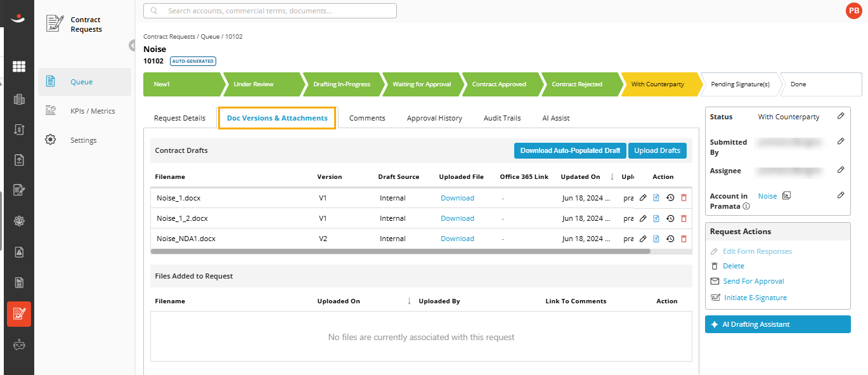Image resolution: width=868 pixels, height=375 pixels.
Task: Download the Noise_1_2.docx file
Action: [457, 218]
